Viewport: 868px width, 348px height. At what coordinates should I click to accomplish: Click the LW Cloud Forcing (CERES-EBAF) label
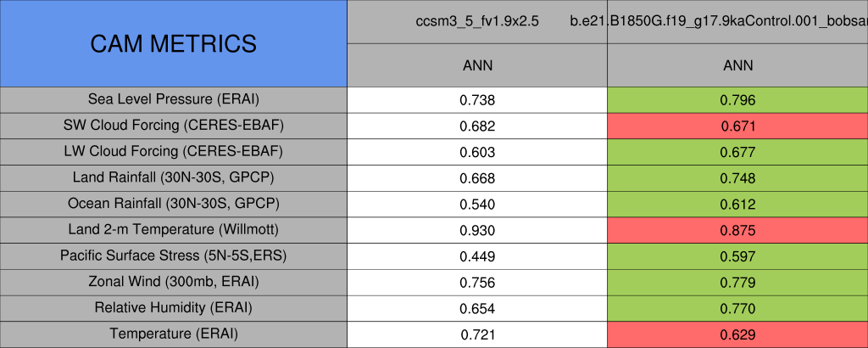point(173,152)
